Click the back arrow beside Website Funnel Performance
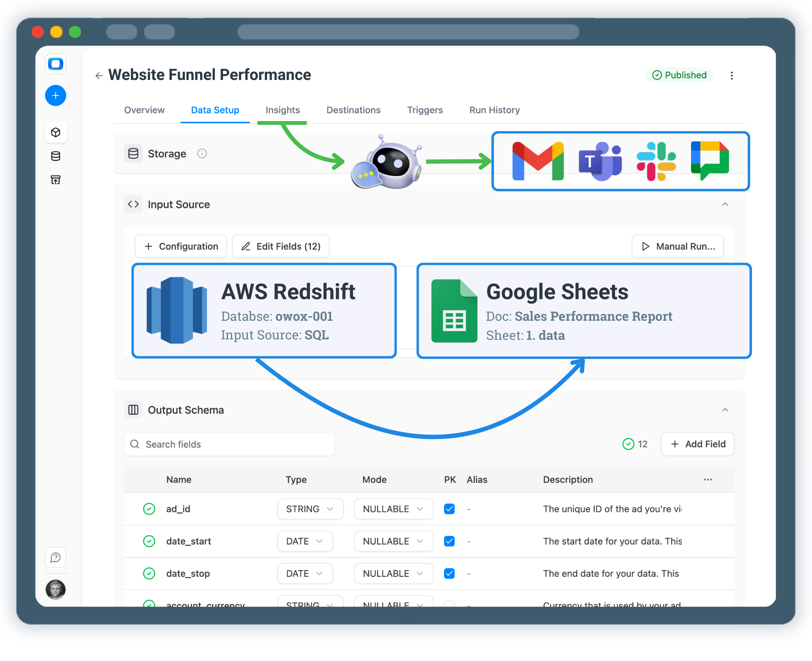Viewport: 812px width, 661px height. [x=99, y=76]
